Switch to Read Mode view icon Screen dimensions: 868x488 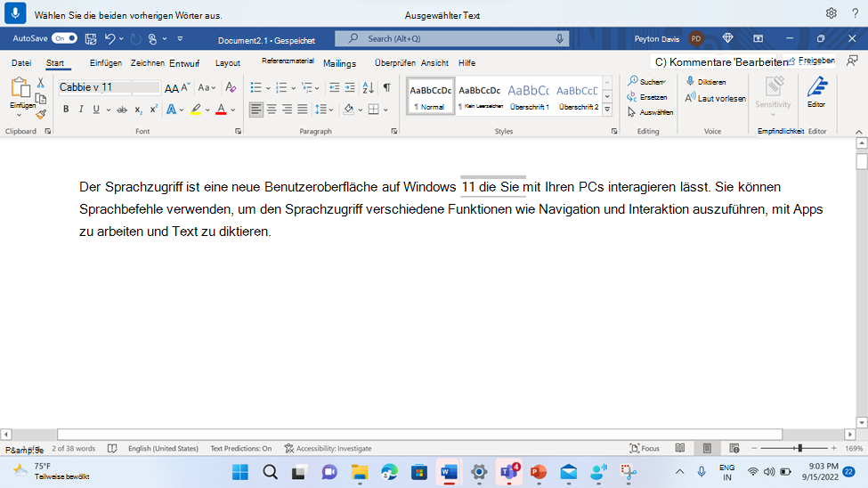(x=680, y=448)
